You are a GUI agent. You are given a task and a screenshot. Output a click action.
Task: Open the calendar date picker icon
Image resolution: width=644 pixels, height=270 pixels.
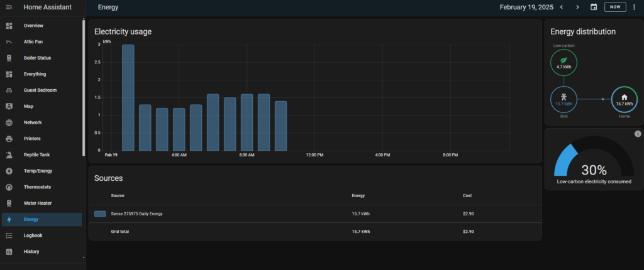coord(594,7)
